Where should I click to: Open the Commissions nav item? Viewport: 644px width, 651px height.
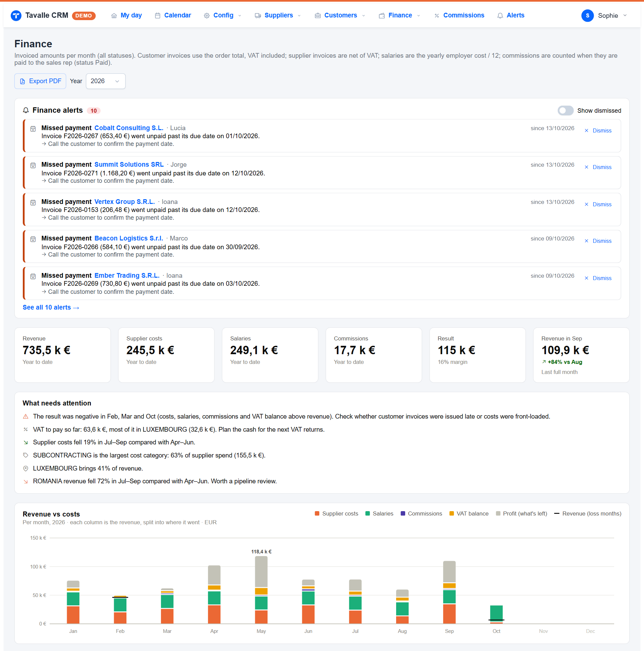point(459,15)
